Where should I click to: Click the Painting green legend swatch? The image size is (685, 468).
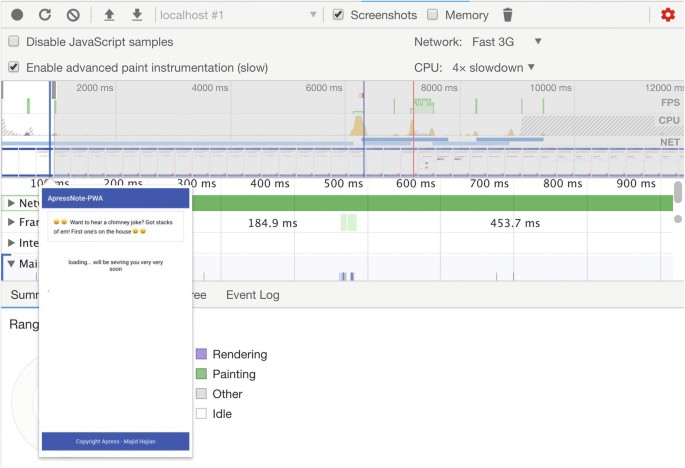[201, 374]
